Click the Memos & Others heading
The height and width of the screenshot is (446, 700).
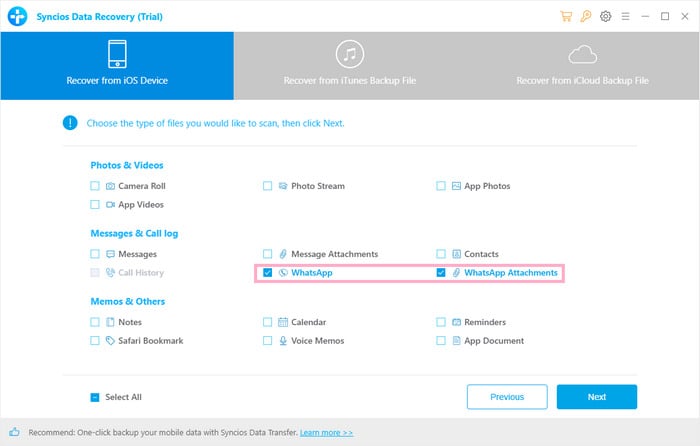click(x=128, y=302)
